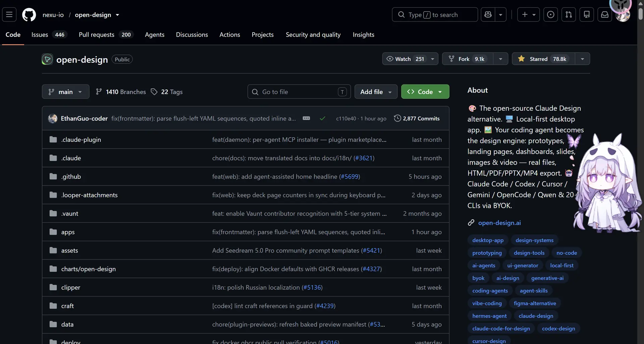Open commit c110e40
This screenshot has width=644, height=344.
346,118
